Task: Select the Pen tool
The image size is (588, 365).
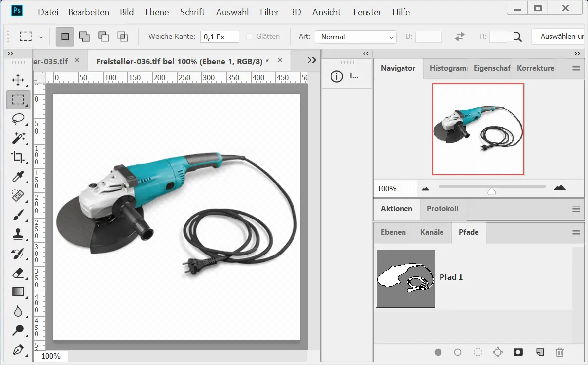Action: tap(18, 350)
